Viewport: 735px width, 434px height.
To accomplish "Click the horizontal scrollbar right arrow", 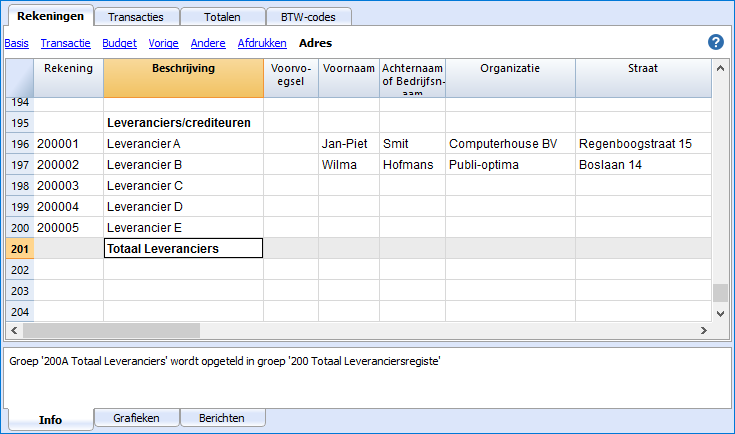I will (703, 330).
